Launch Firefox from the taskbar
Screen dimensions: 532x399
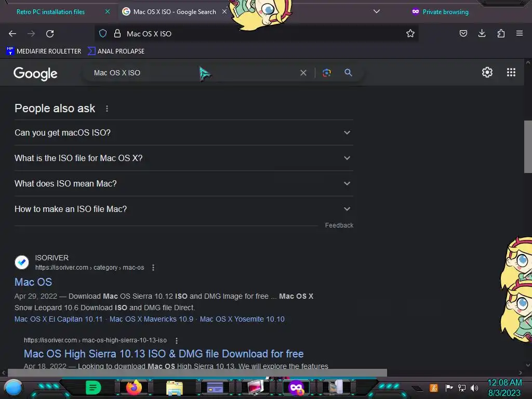click(x=134, y=388)
